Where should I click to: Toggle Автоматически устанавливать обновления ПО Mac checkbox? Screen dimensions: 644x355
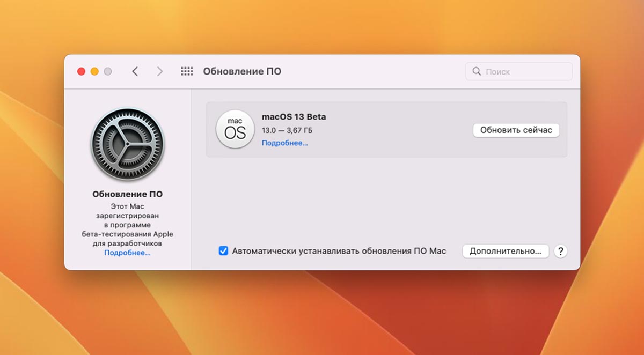coord(224,251)
